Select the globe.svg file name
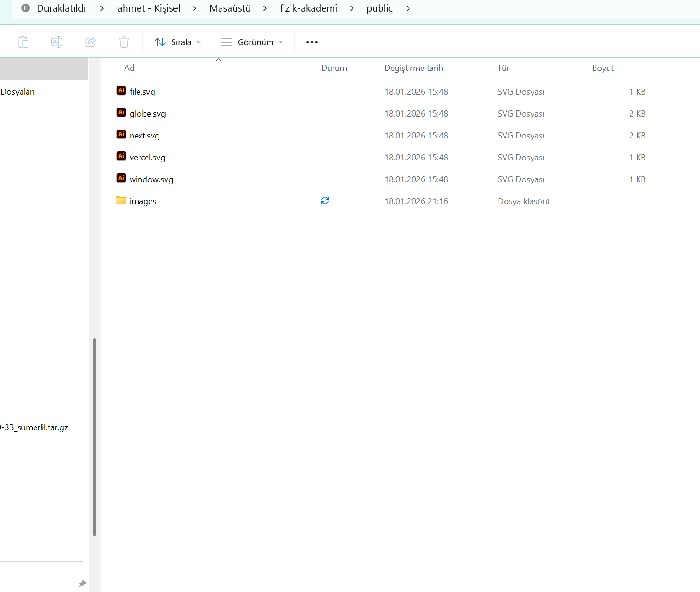The height and width of the screenshot is (592, 700). click(148, 114)
